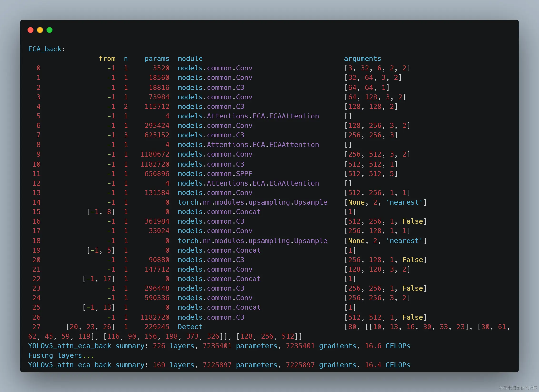
Task: Click the 'module' column header
Action: tap(190, 59)
